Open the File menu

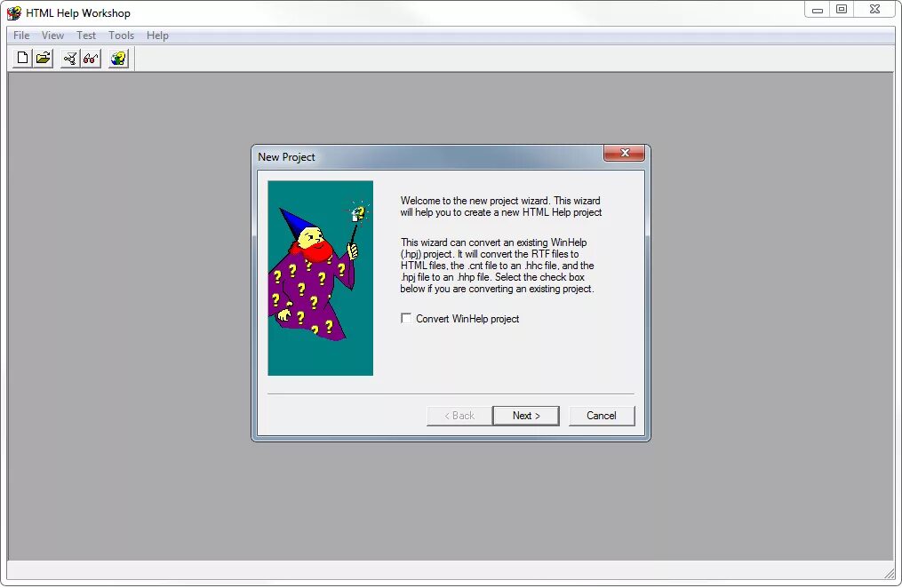[x=21, y=35]
